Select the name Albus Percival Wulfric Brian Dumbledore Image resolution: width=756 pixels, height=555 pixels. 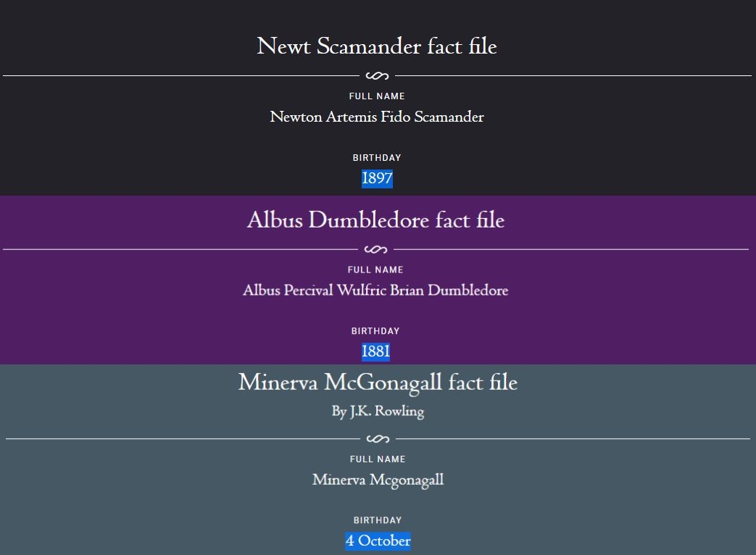tap(375, 291)
